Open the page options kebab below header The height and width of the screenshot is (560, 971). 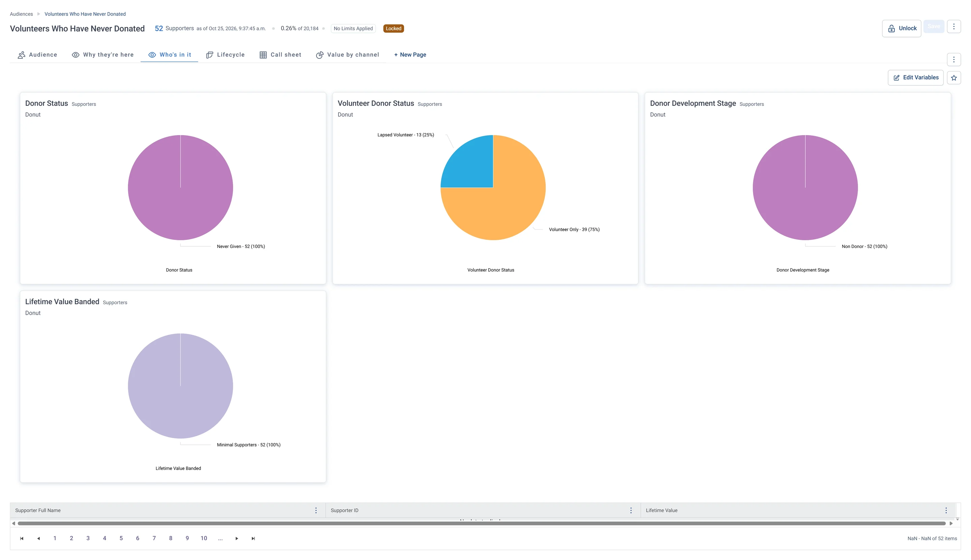[953, 60]
